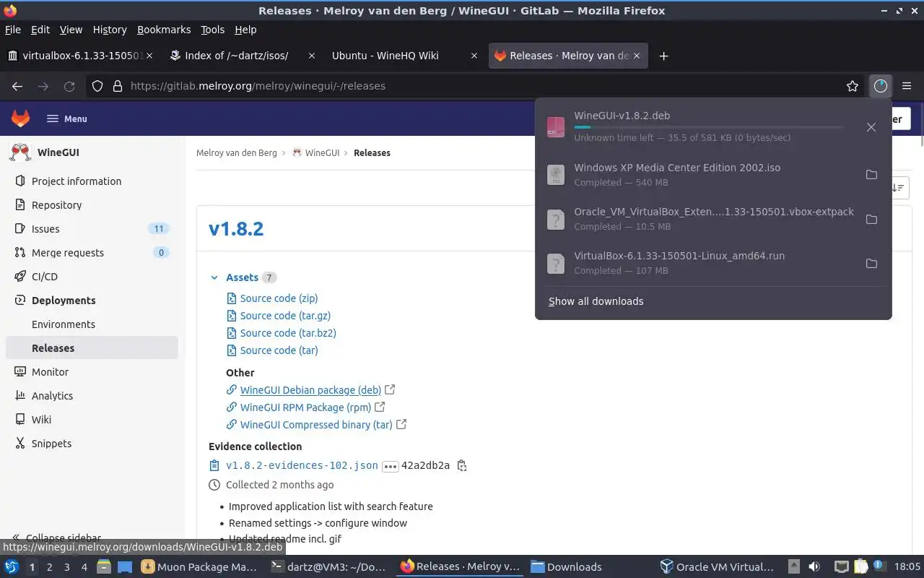Open the Firefox application menu icon
The height and width of the screenshot is (578, 924).
click(x=907, y=86)
